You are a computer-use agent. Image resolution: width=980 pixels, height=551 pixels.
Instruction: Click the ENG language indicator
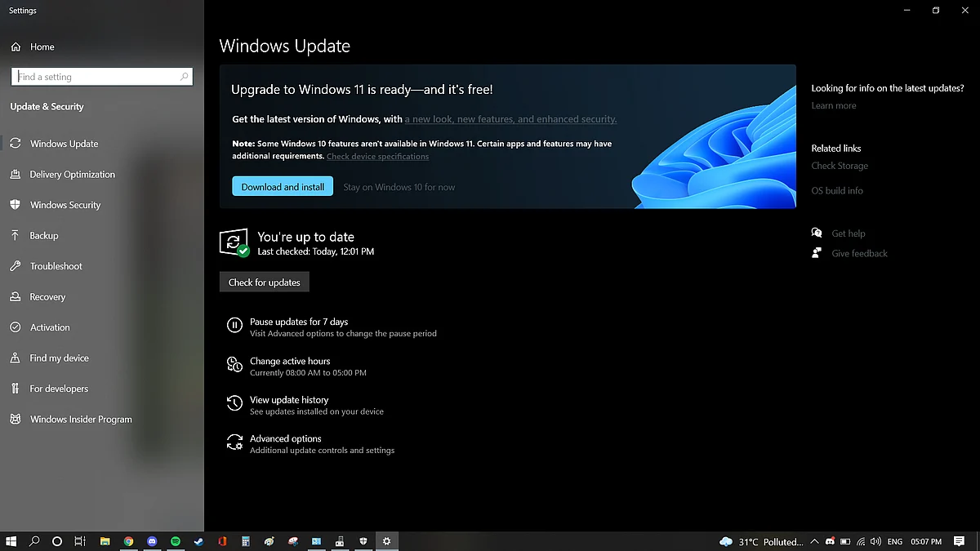(x=895, y=542)
